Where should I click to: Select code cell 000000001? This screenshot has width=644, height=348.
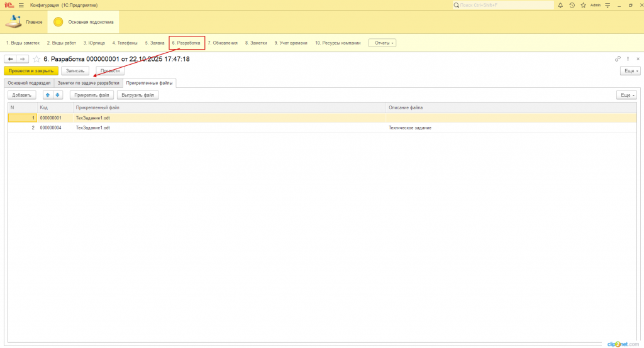[x=55, y=117]
